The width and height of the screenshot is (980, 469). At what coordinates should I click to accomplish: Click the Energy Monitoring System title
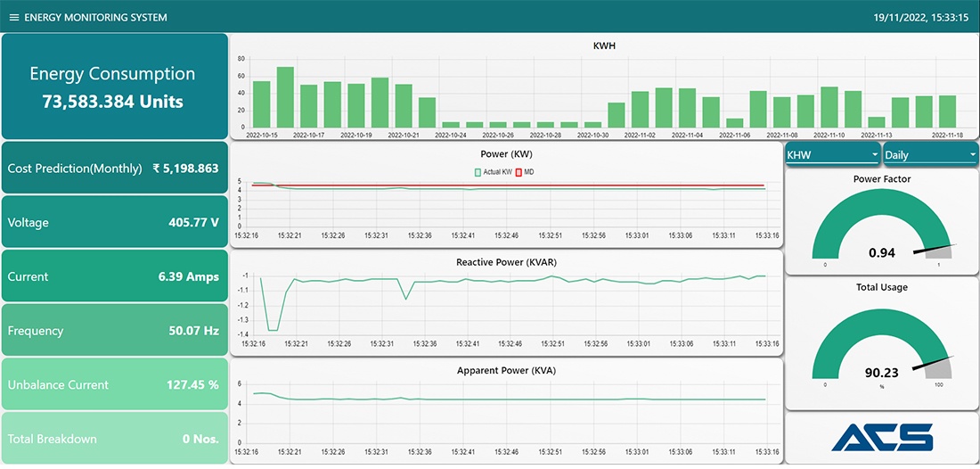pyautogui.click(x=95, y=17)
